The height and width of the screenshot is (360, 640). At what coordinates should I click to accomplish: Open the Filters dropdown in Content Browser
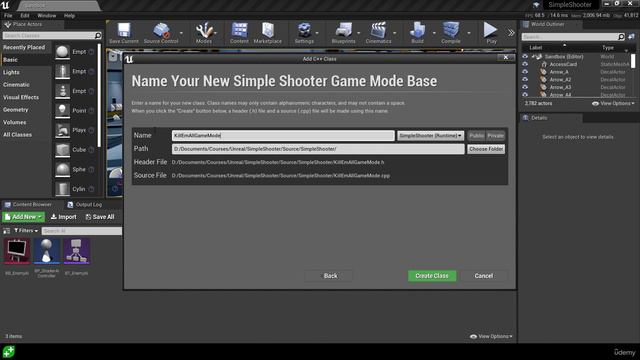tap(26, 231)
